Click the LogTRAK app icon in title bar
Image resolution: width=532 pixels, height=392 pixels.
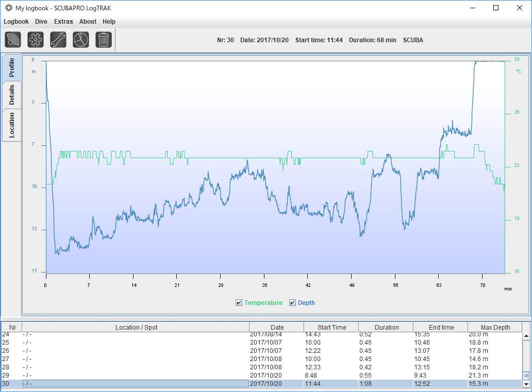pos(8,8)
